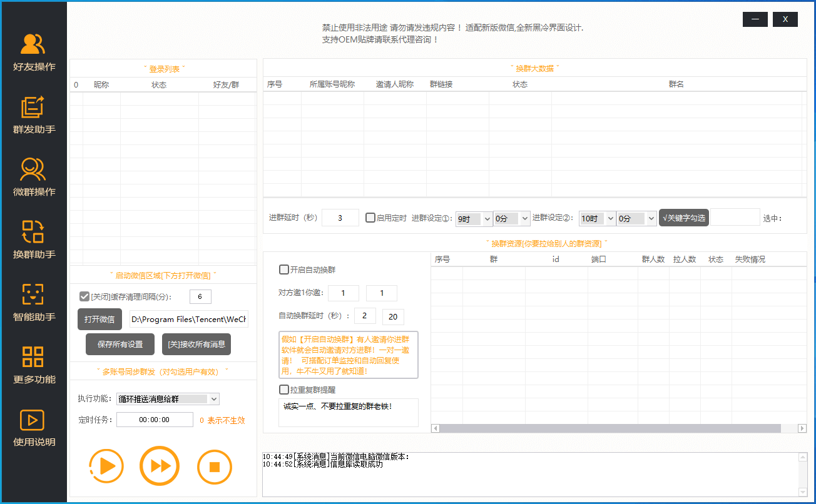Switch to the 换群助手 sidebar icon
The image size is (816, 504).
tap(33, 232)
